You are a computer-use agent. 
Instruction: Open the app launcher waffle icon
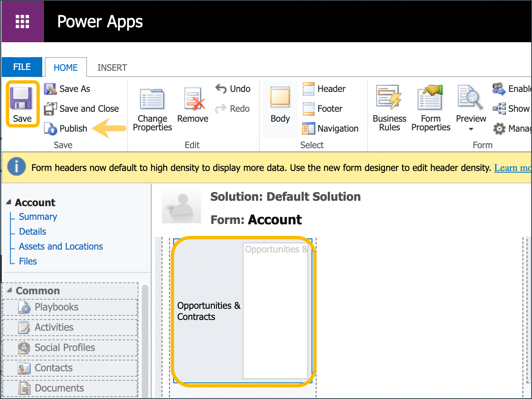(x=22, y=22)
